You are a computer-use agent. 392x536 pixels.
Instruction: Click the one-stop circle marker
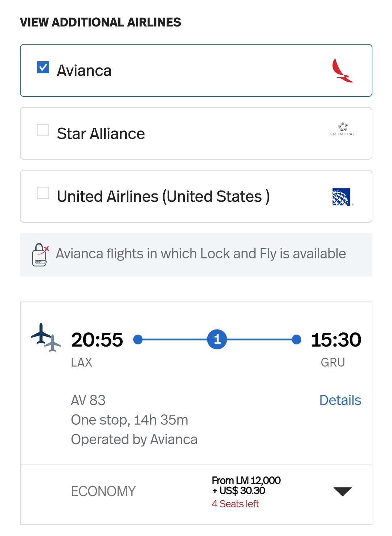[x=217, y=339]
